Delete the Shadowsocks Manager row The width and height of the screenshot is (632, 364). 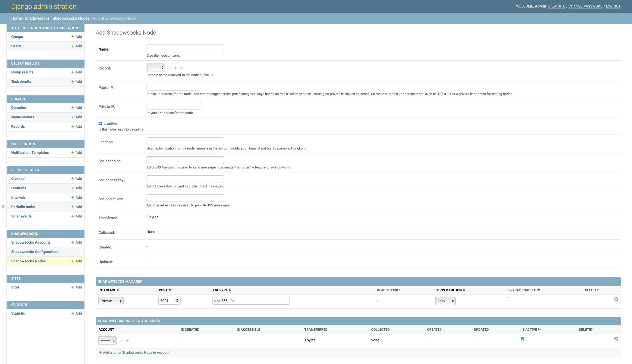[616, 299]
